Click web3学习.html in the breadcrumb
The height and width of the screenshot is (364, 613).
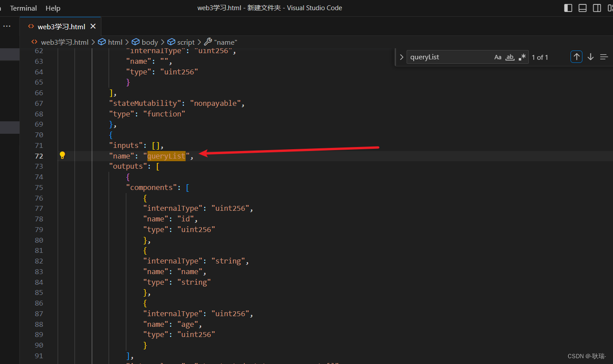(x=65, y=42)
